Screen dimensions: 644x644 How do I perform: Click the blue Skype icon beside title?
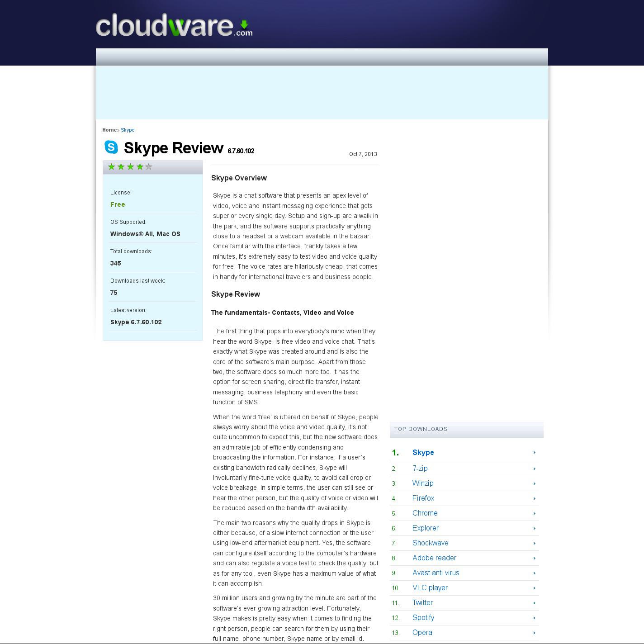coord(111,147)
